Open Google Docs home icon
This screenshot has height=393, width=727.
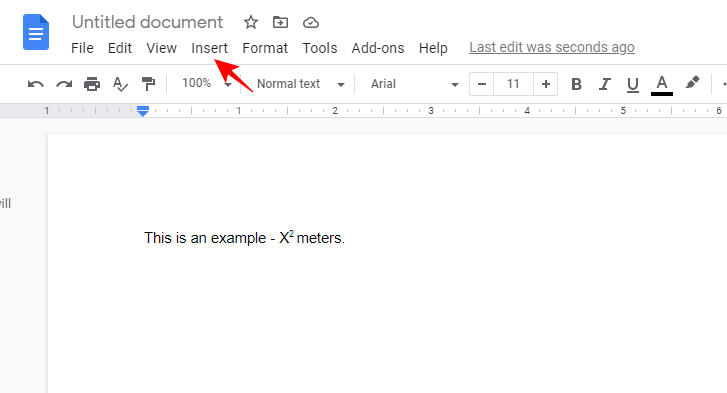pos(36,32)
